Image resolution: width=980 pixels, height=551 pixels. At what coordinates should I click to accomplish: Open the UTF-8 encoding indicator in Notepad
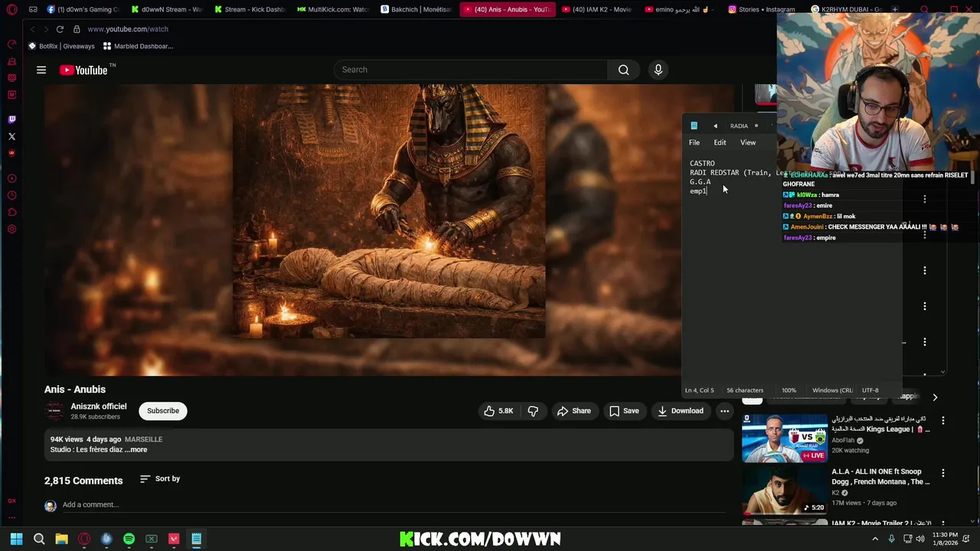coord(871,390)
